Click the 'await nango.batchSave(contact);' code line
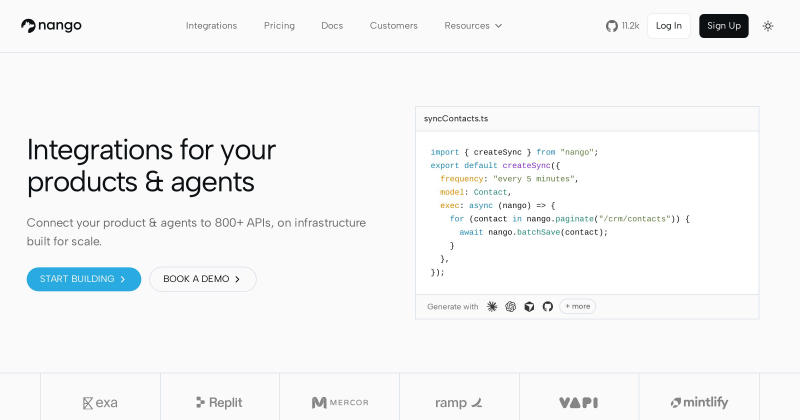The height and width of the screenshot is (420, 800). pos(534,232)
